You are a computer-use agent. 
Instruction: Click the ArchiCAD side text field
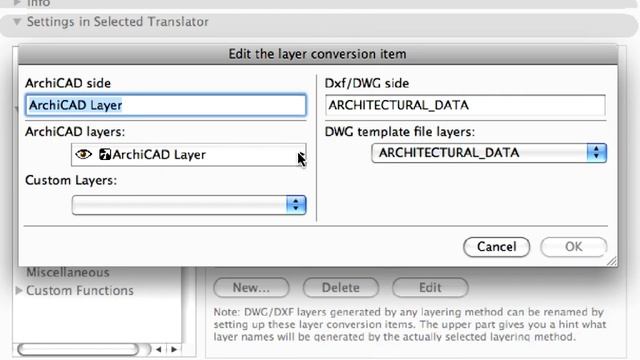(x=165, y=105)
